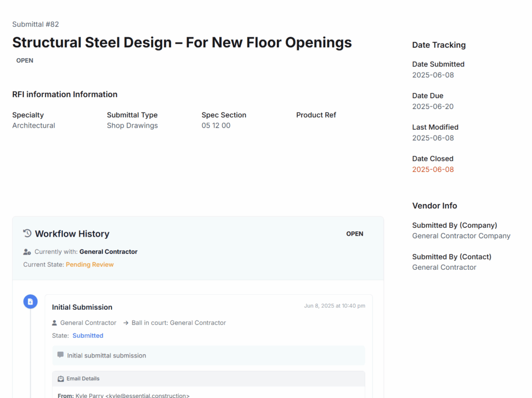This screenshot has height=398, width=532.
Task: Click the Ball in court: General Contractor text
Action: (x=179, y=323)
